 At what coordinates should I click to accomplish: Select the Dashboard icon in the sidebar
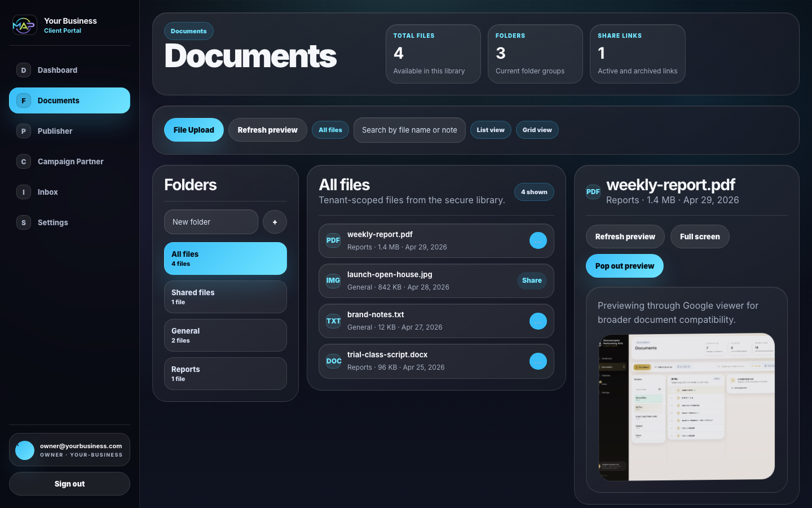coord(23,70)
